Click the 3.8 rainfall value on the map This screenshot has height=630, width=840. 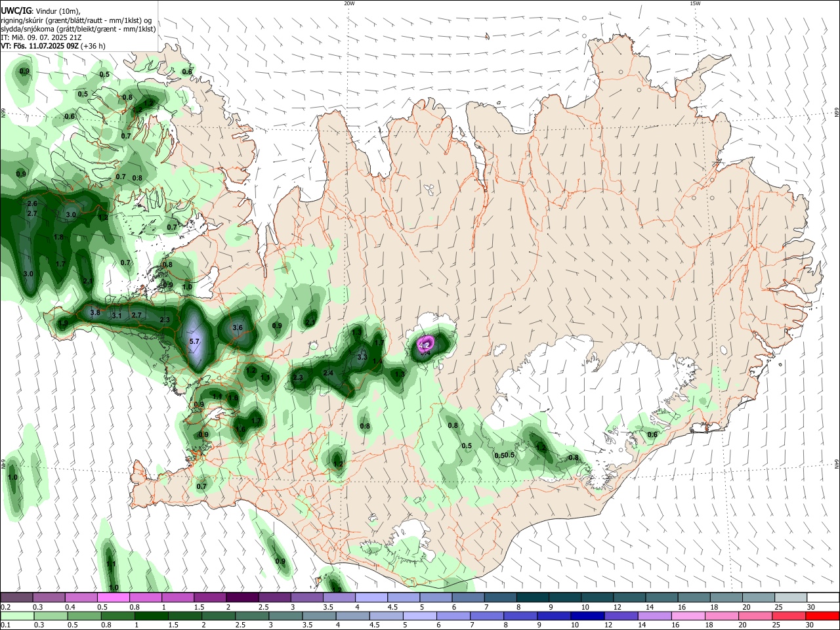[94, 312]
